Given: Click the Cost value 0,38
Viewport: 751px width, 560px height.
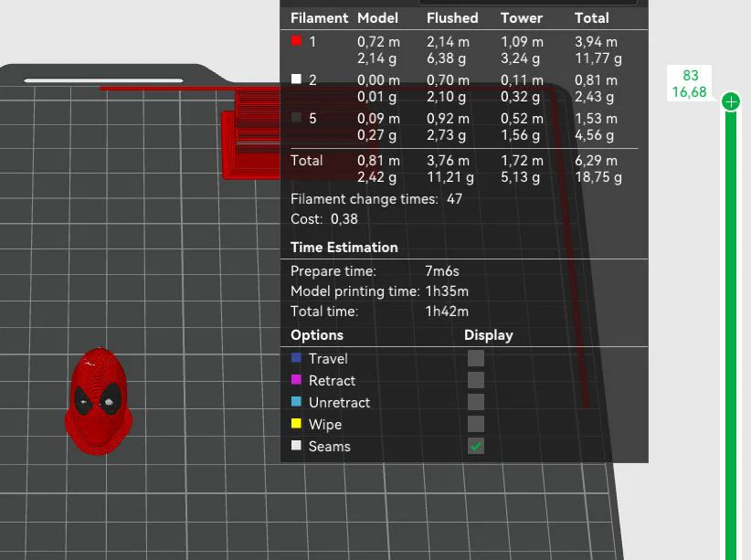Looking at the screenshot, I should (x=344, y=219).
